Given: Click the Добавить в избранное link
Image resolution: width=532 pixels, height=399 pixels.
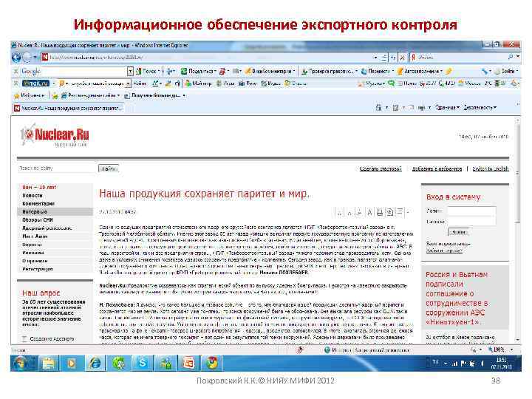Looking at the screenshot, I should click(x=437, y=168).
